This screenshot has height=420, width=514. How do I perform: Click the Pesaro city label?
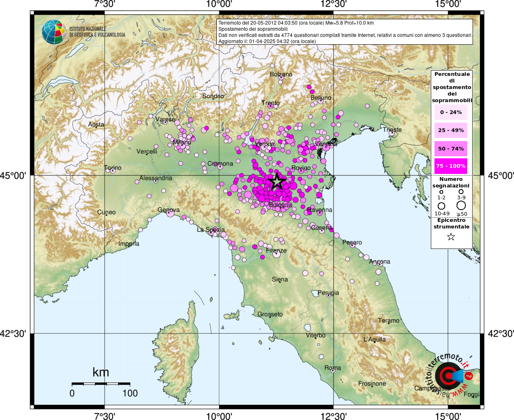click(352, 242)
